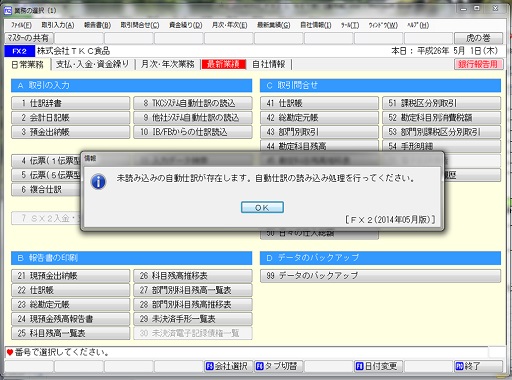
Task: Select 10 IB/FBからの仕訳読込
Action: 193,132
